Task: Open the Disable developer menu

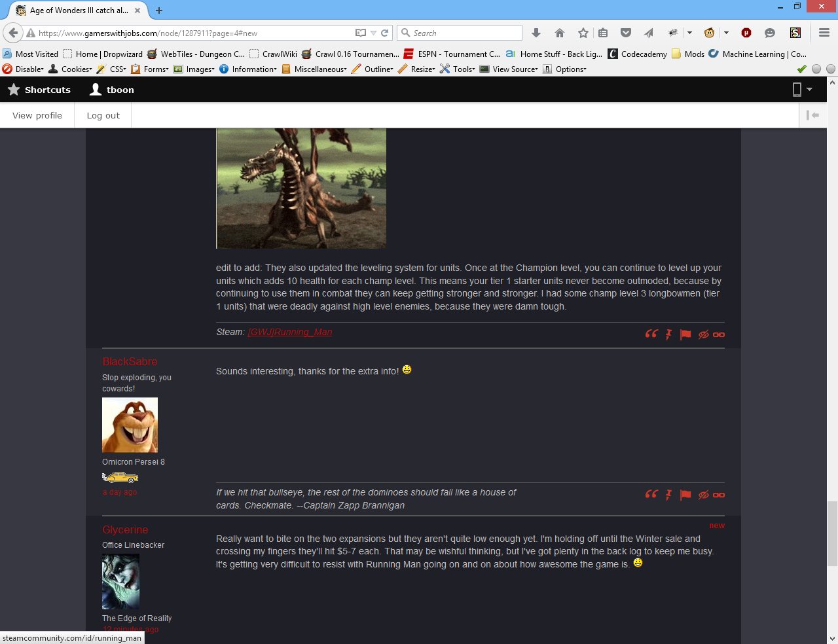Action: [23, 69]
